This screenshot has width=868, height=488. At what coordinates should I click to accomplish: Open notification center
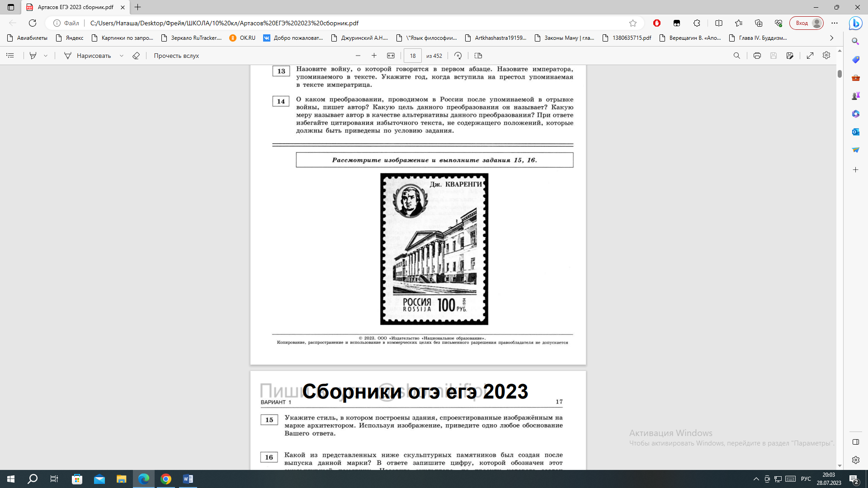click(x=854, y=479)
